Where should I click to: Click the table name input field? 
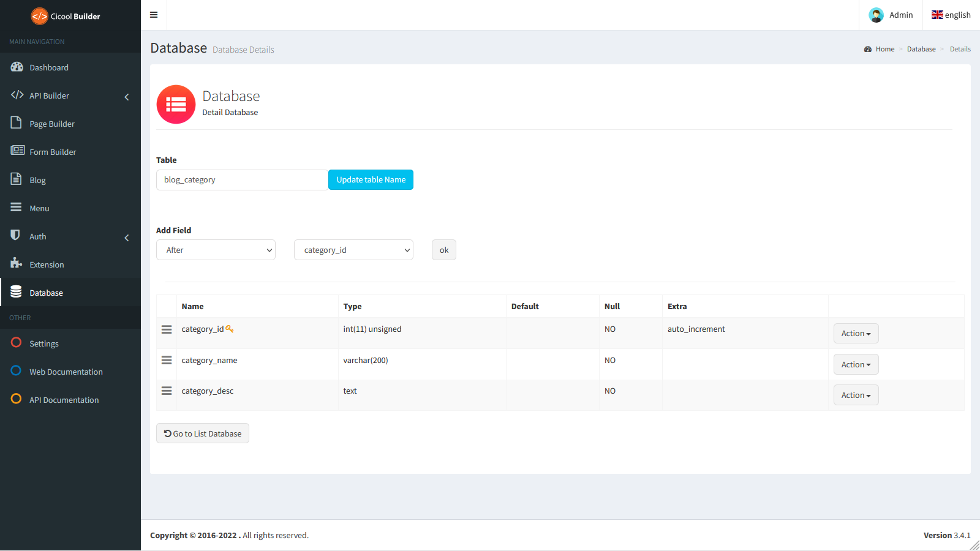242,179
